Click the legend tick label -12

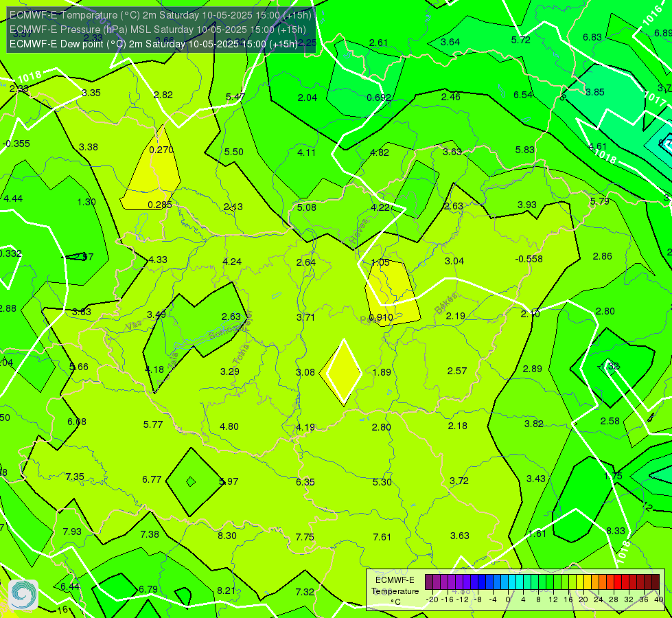[463, 599]
